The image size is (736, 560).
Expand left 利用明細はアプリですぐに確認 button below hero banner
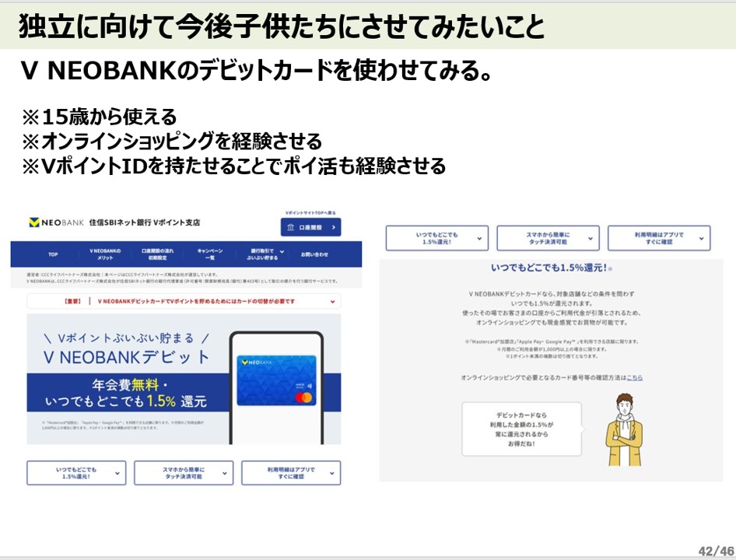(x=291, y=473)
